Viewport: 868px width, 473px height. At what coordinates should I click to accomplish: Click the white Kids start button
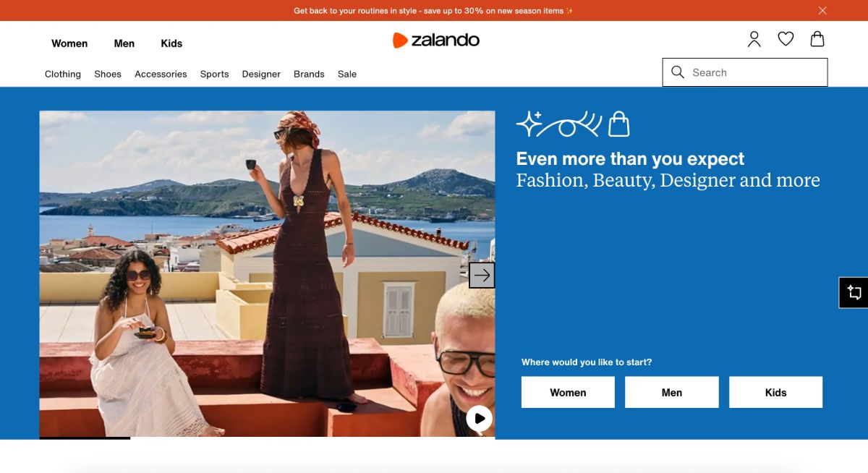tap(775, 392)
